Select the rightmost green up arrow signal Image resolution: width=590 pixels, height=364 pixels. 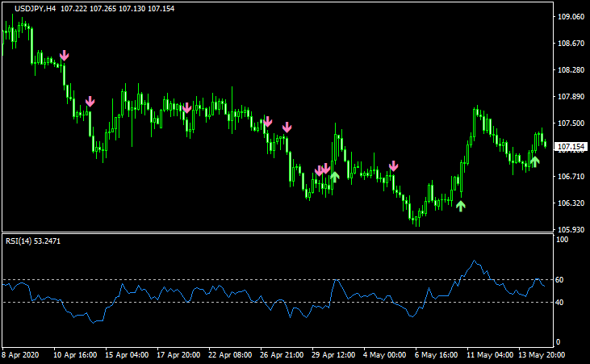(534, 161)
